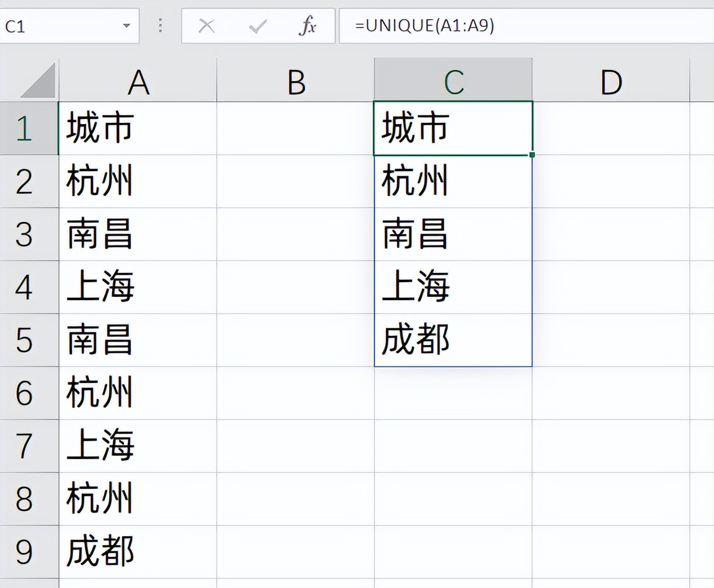
Task: Select row header 9
Action: 29,552
